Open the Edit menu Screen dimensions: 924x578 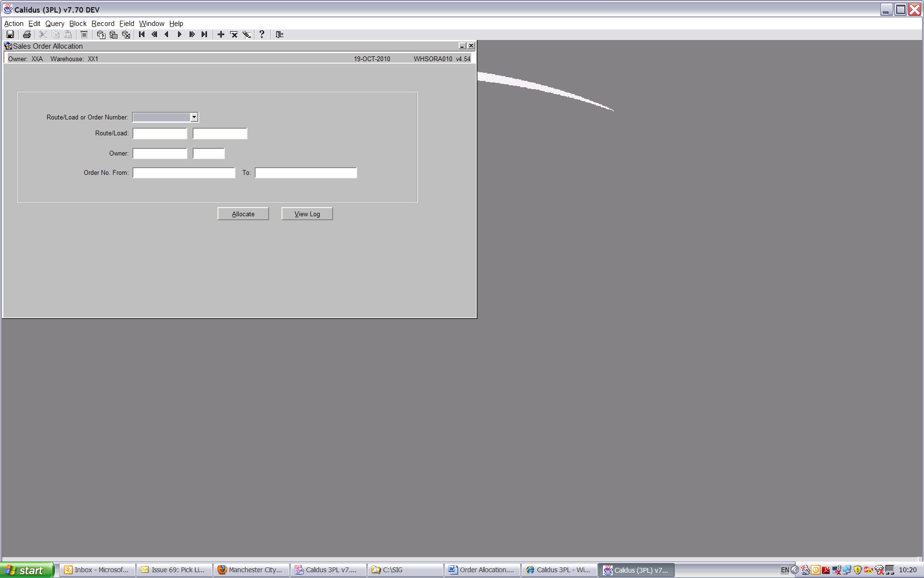tap(34, 24)
